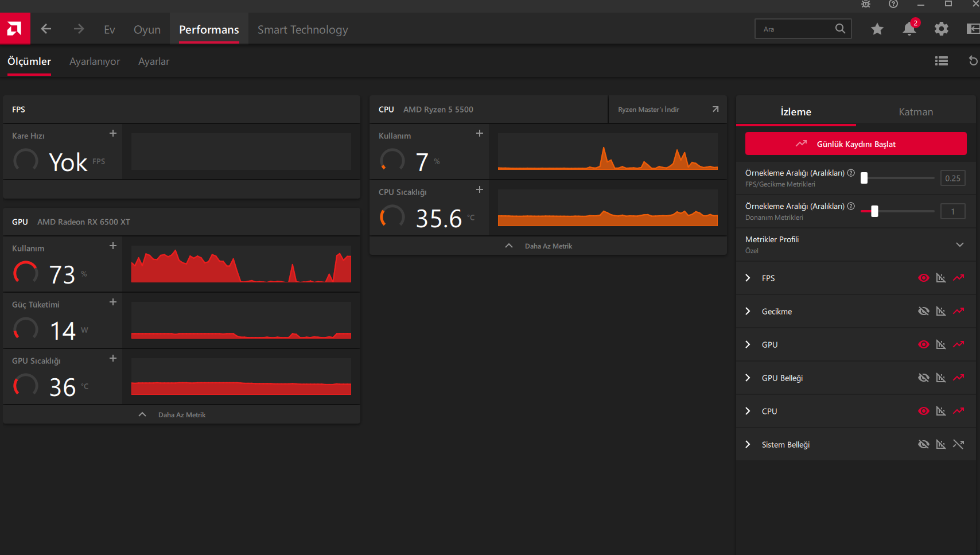Click Ryzen Master'ı İndir link
The height and width of the screenshot is (555, 980).
click(648, 110)
